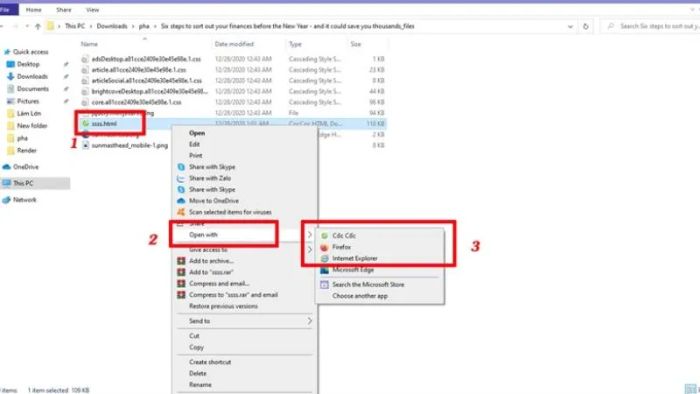Sort by the Type column header
Viewport: 700px width, 394px height.
(295, 44)
